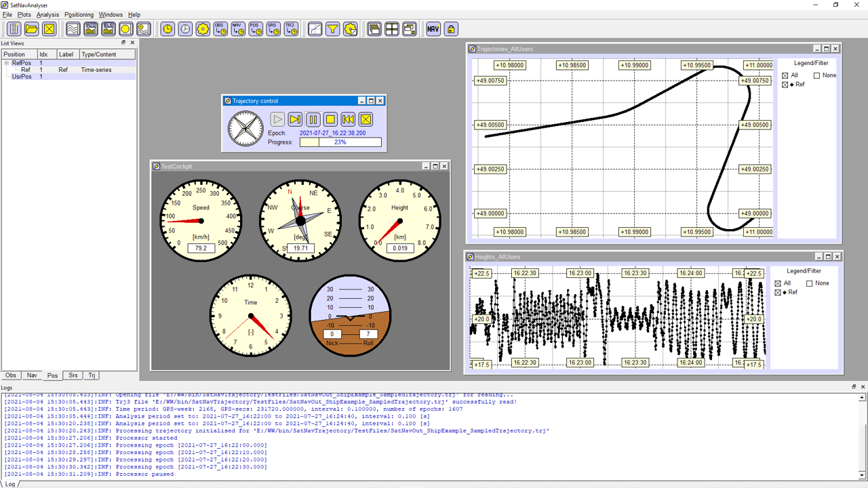This screenshot has height=488, width=868.
Task: Click the yellow funnel filter icon
Action: (333, 28)
